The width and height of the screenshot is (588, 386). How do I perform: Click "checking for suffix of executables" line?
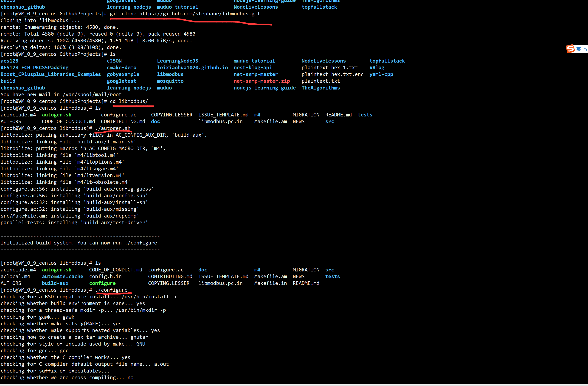[x=55, y=371]
